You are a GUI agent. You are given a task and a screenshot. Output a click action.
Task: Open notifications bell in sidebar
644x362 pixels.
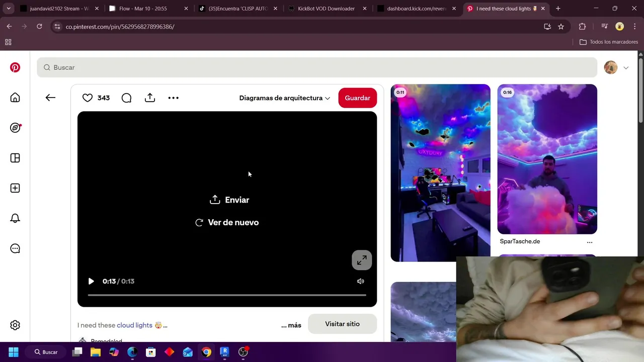(x=15, y=218)
